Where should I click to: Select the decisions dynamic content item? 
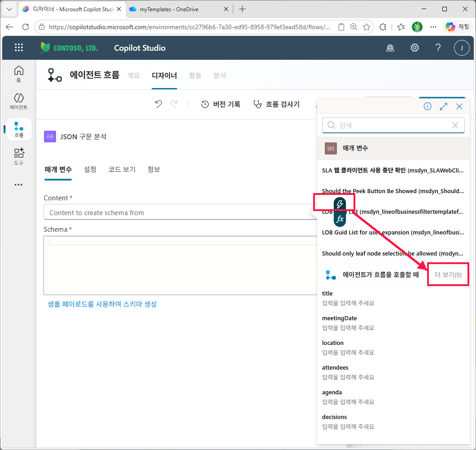(x=393, y=422)
